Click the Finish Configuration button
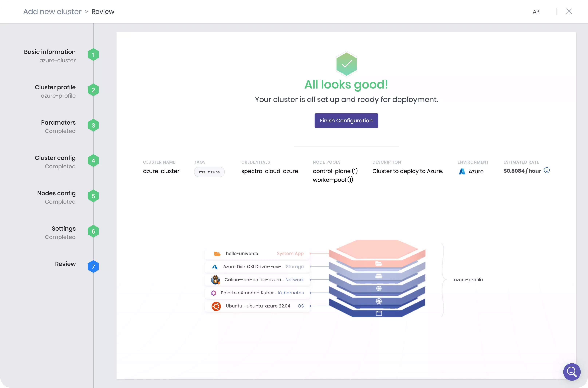Screen dimensions: 588x388 (346, 120)
